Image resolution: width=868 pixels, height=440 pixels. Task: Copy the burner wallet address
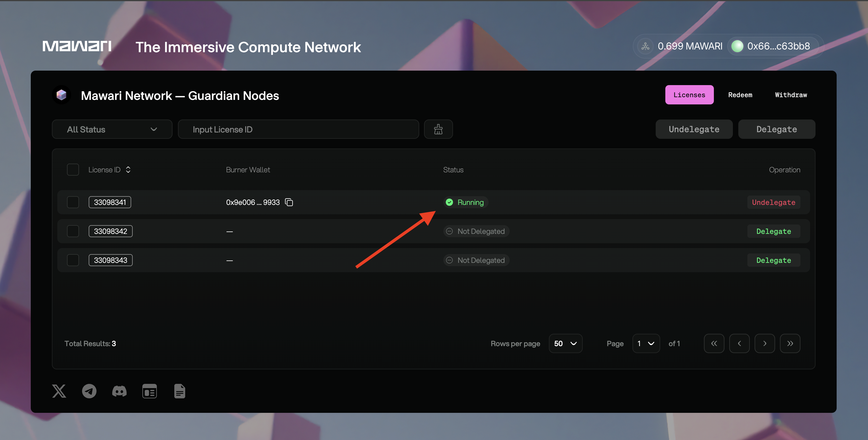click(289, 202)
